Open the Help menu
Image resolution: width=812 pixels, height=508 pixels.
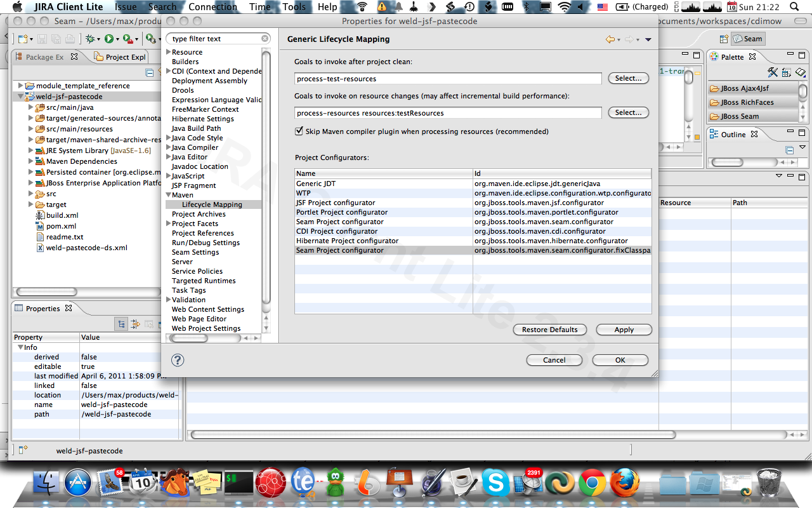coord(327,7)
